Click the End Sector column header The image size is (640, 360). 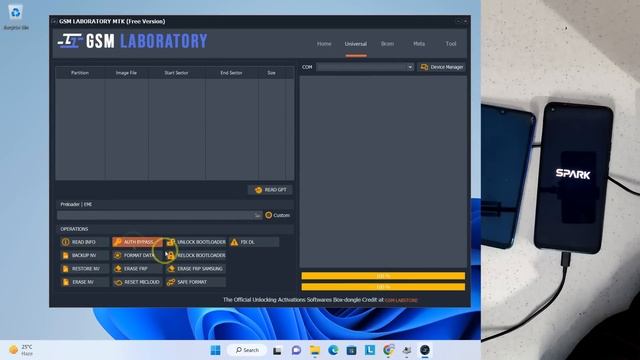[x=231, y=73]
